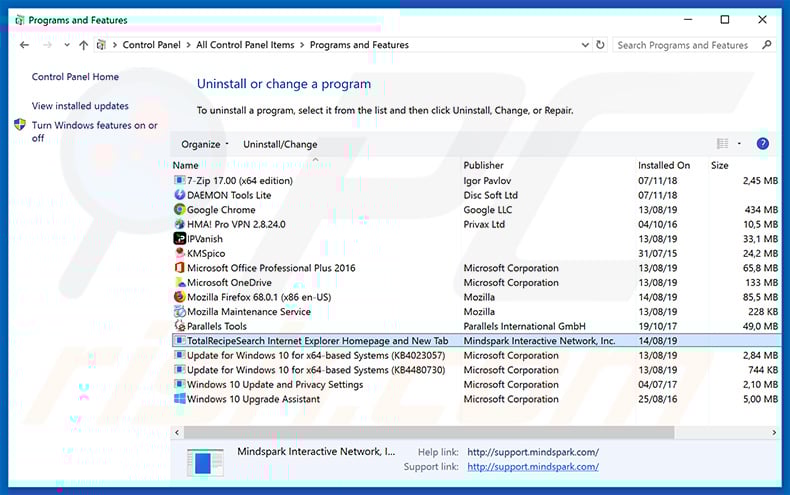Click the KB4023057 update icon
The image size is (790, 495).
point(179,355)
